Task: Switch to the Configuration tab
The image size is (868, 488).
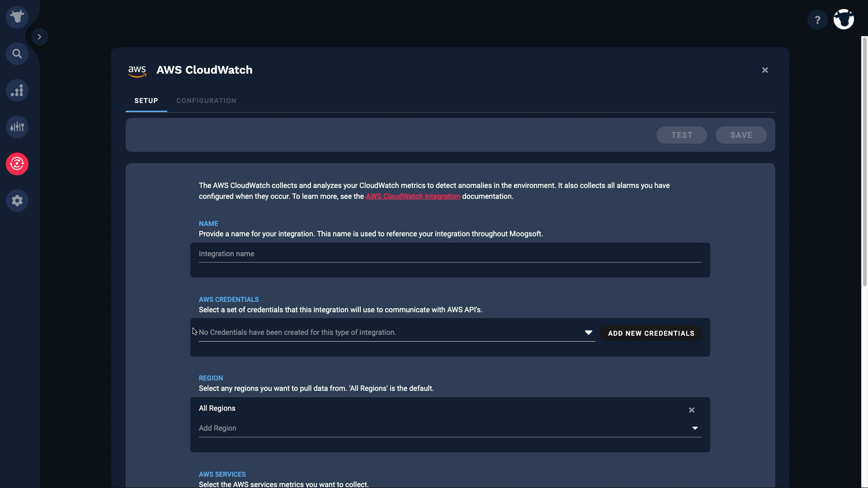Action: [x=206, y=101]
